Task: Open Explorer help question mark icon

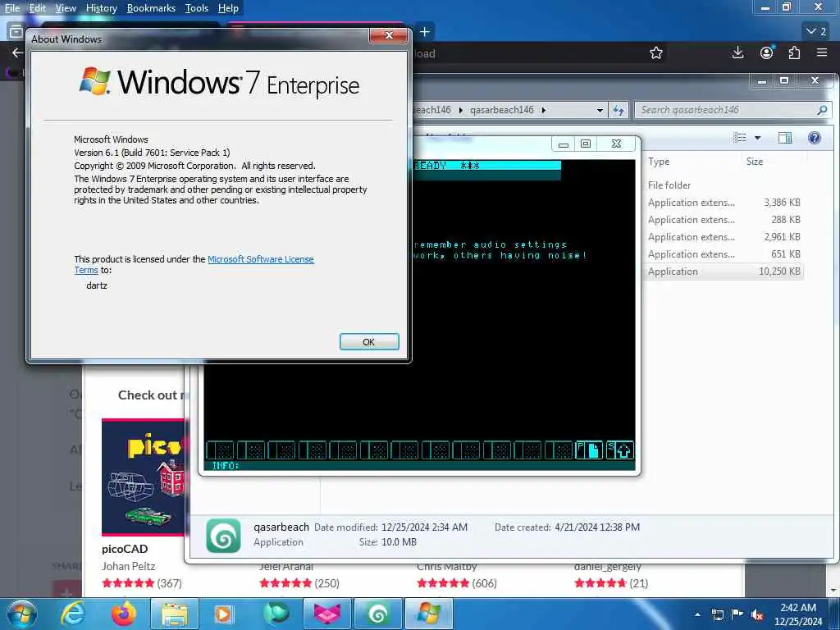Action: pyautogui.click(x=815, y=138)
